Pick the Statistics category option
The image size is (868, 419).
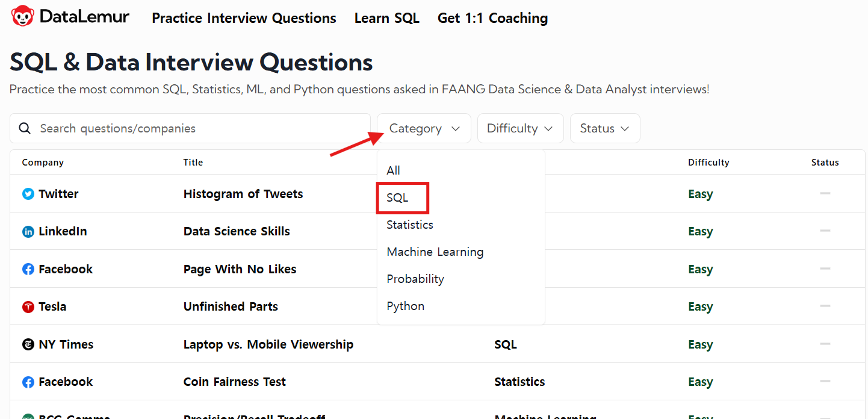pos(410,225)
